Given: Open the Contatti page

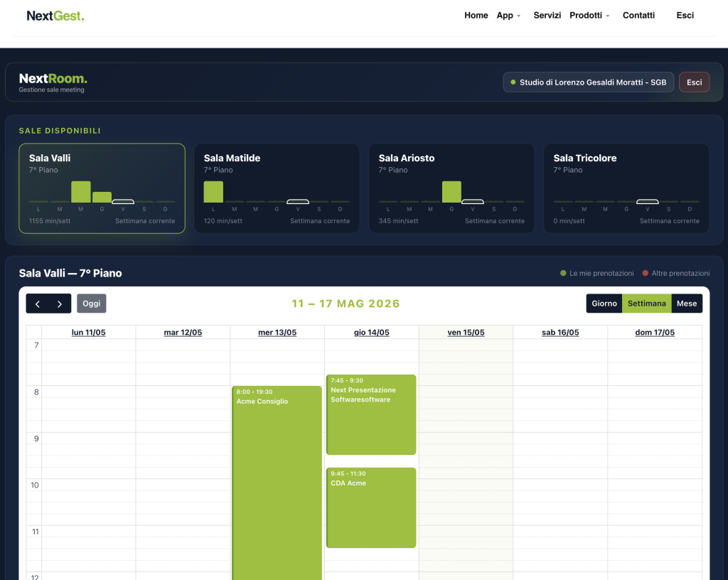Looking at the screenshot, I should pos(638,16).
